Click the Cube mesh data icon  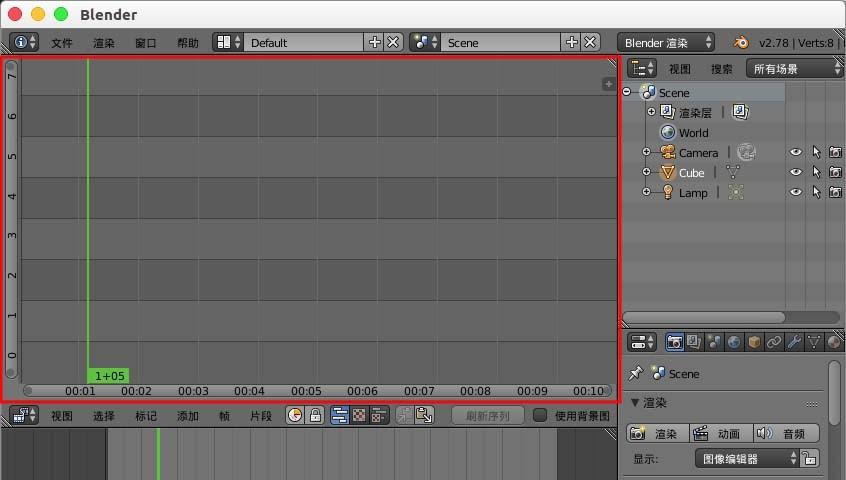click(733, 172)
